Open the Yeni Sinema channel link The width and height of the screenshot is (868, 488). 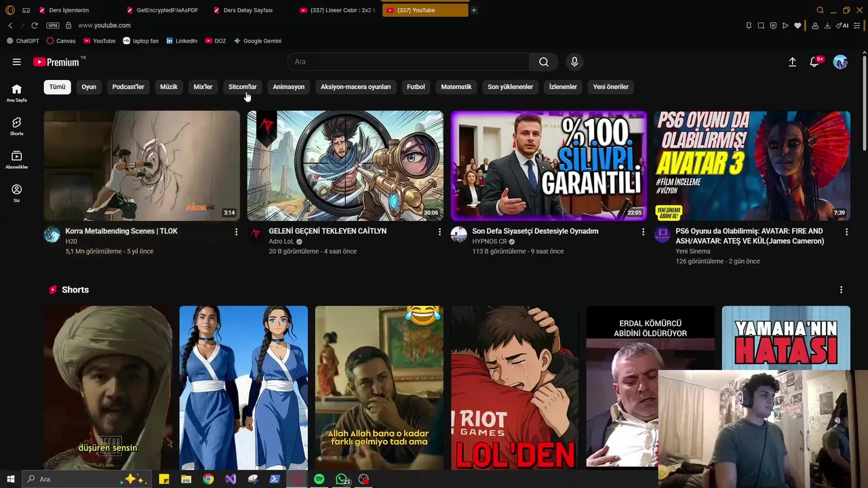tap(693, 251)
